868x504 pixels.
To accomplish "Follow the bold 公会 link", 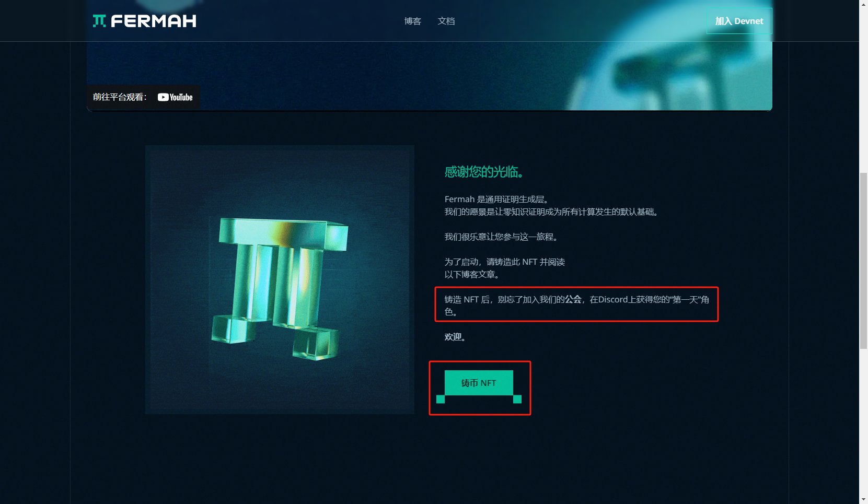I will pos(573,299).
